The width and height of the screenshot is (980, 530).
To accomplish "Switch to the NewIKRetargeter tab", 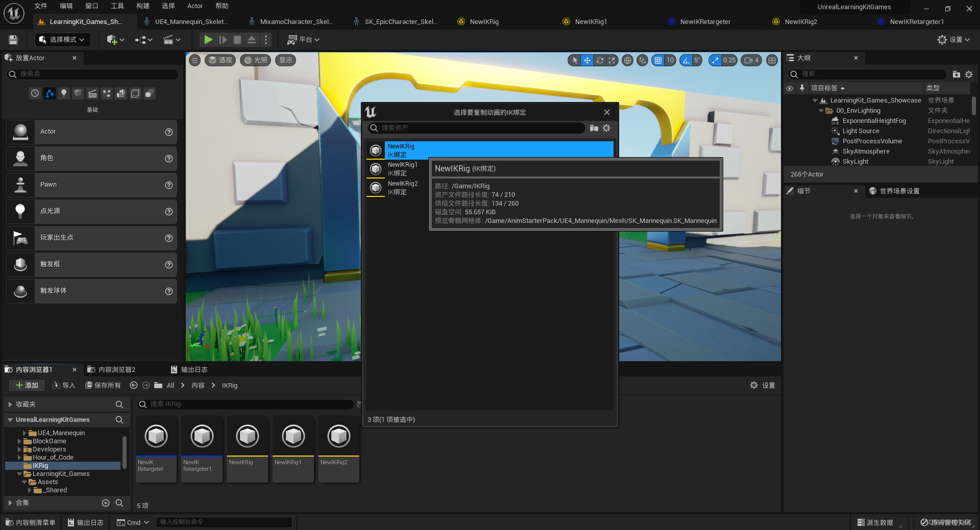I will pyautogui.click(x=704, y=22).
